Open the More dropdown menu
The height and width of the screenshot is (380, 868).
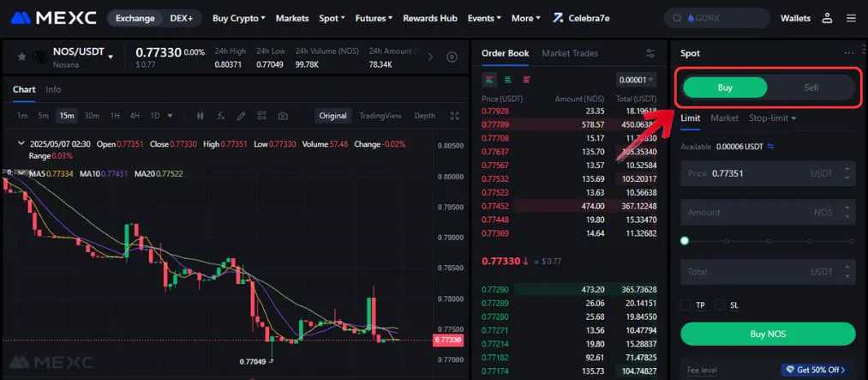[x=526, y=18]
